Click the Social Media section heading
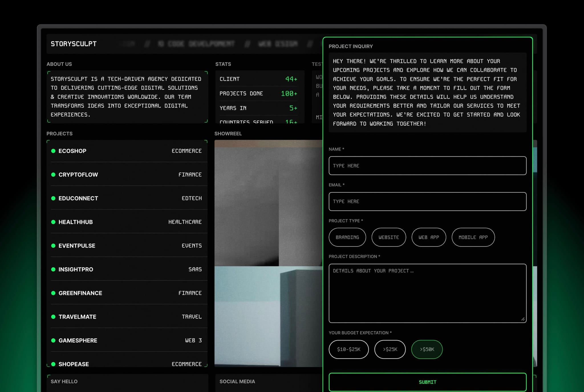The height and width of the screenshot is (392, 584). pyautogui.click(x=237, y=381)
